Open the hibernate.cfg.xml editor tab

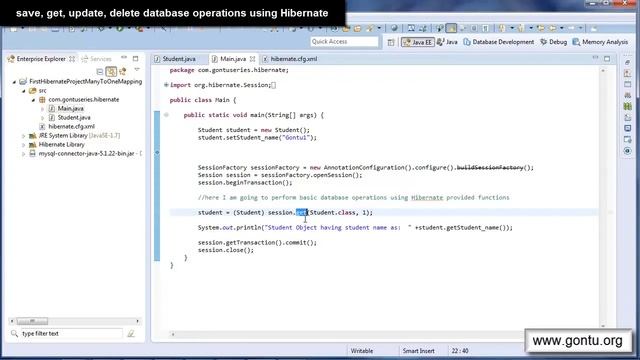click(290, 59)
